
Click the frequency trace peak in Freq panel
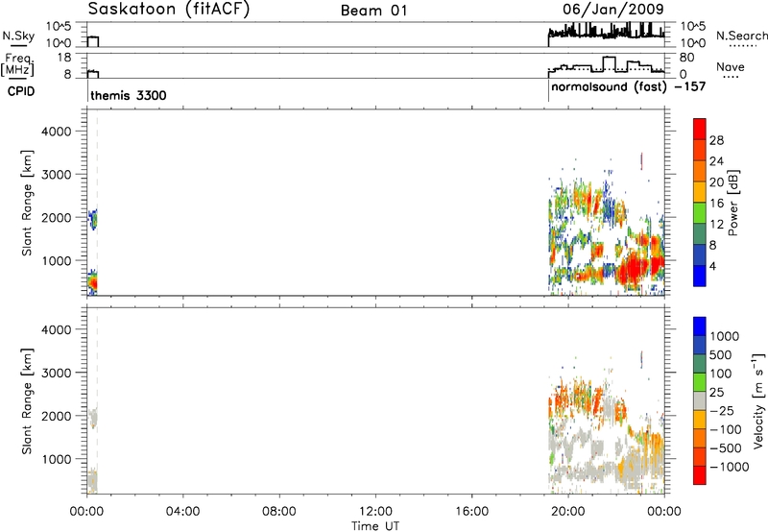pyautogui.click(x=609, y=58)
